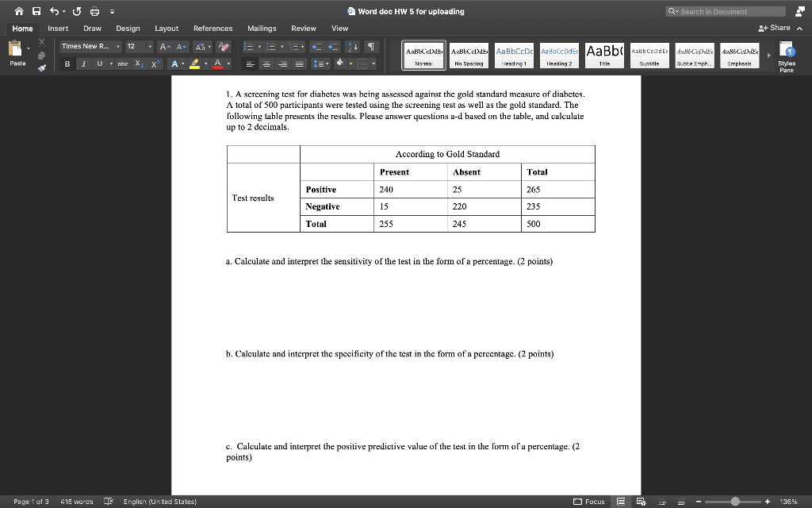Screen dimensions: 812x508
Task: Apply the strikethrough formatting icon
Action: click(x=123, y=63)
